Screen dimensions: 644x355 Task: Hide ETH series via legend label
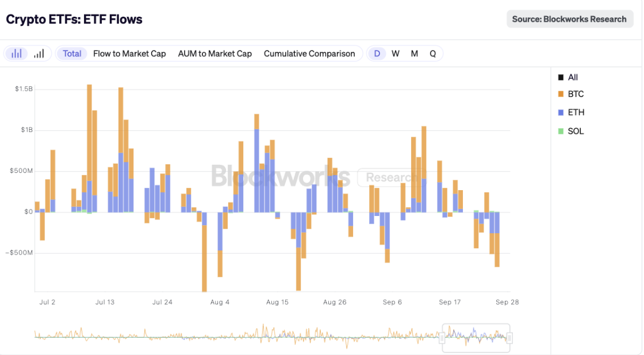point(576,113)
